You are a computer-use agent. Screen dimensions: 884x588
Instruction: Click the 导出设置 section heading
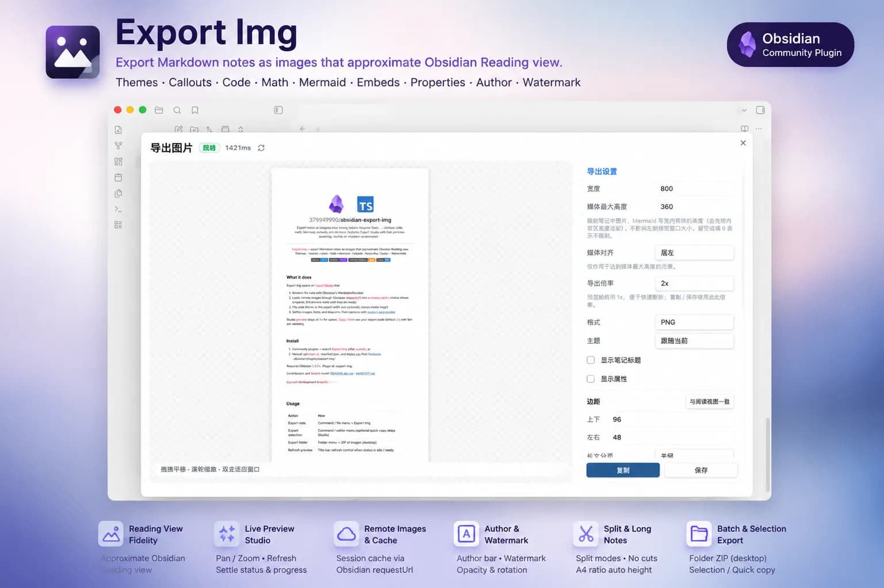(602, 171)
